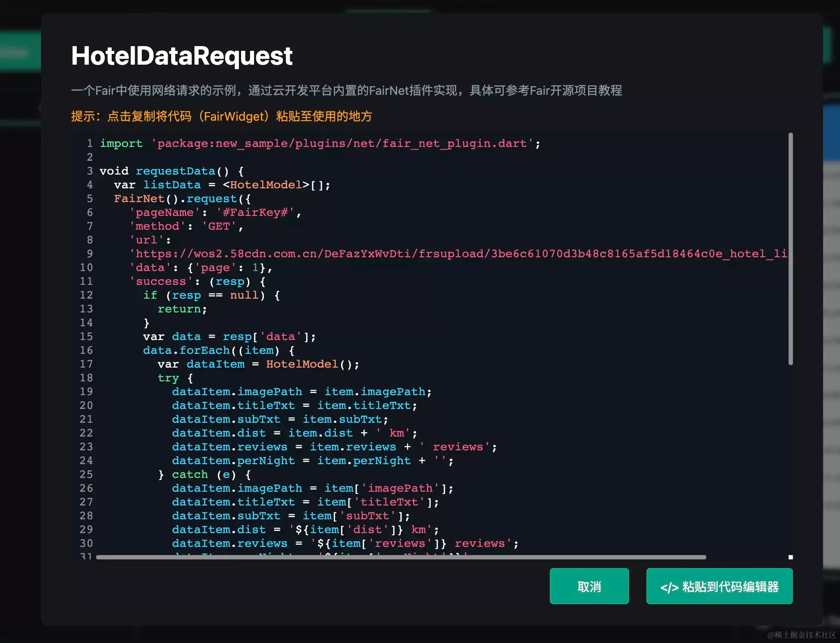Click the 稀土掘金技术社区 watermark text
Screen dimensions: 840x643
pos(801,635)
